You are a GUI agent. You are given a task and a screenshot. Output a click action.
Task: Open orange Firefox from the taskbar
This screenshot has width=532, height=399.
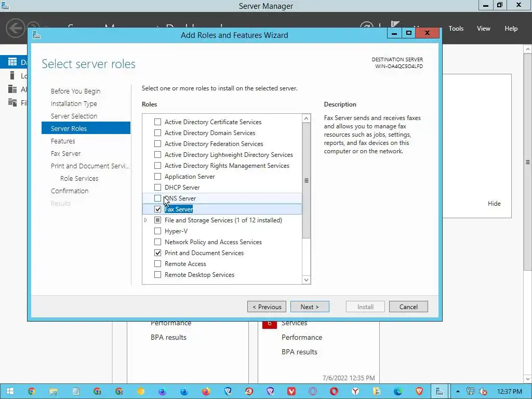click(x=206, y=391)
